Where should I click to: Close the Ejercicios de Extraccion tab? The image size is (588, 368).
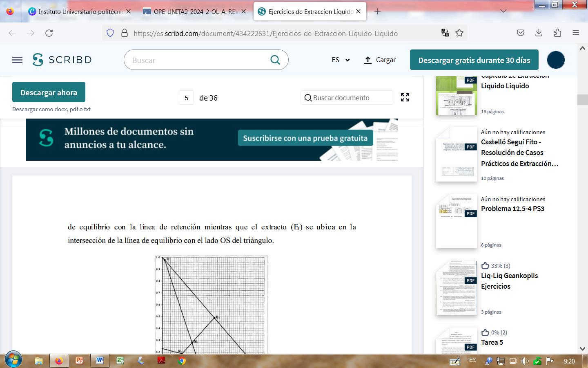(x=358, y=11)
